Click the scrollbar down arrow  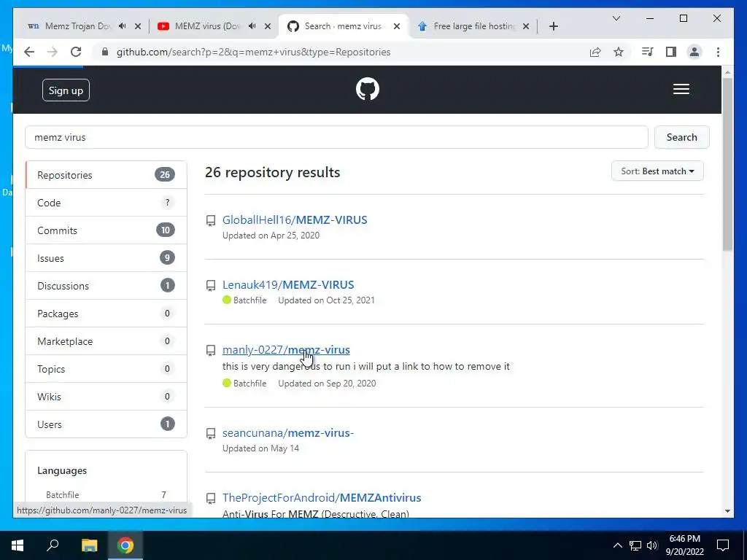coord(727,511)
